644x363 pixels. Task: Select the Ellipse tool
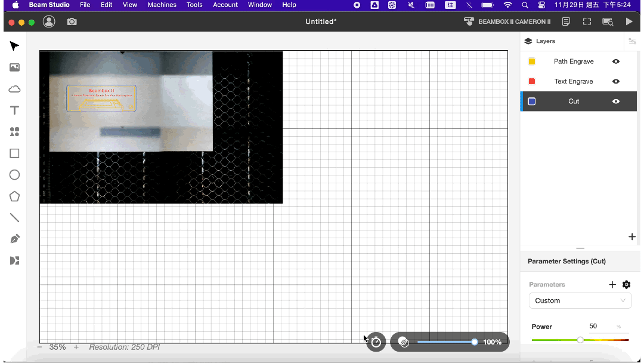pyautogui.click(x=14, y=175)
